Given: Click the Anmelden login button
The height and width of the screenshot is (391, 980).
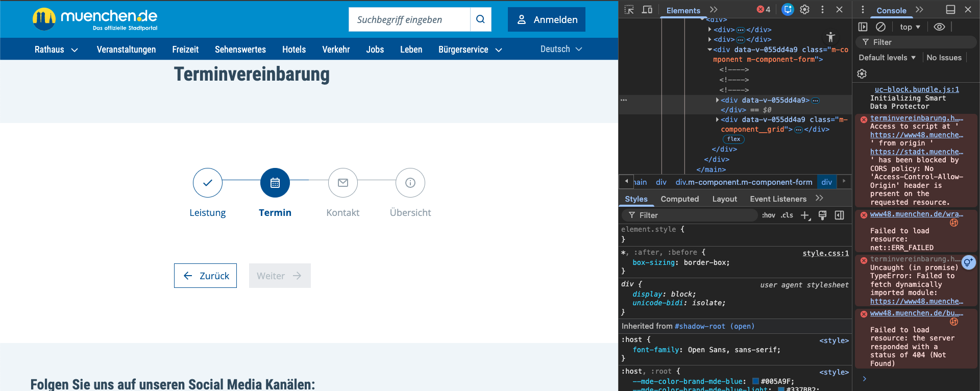Looking at the screenshot, I should pyautogui.click(x=546, y=19).
